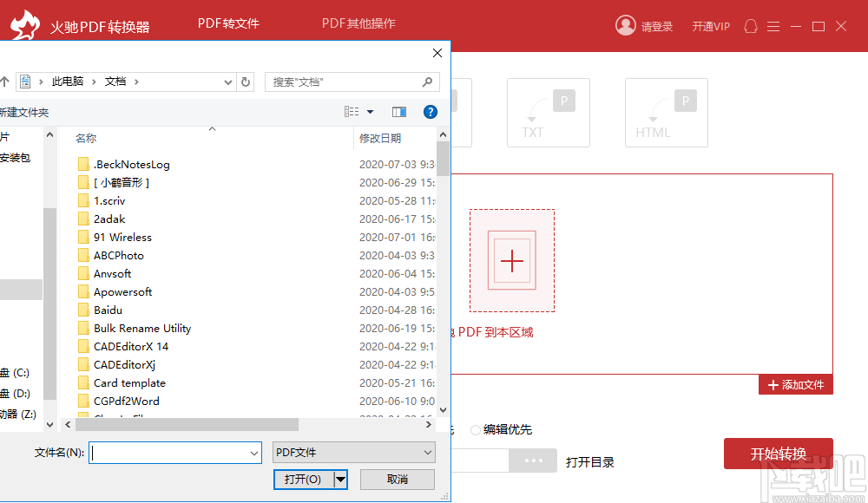
Task: Open the hamburger menu in title bar
Action: (773, 26)
